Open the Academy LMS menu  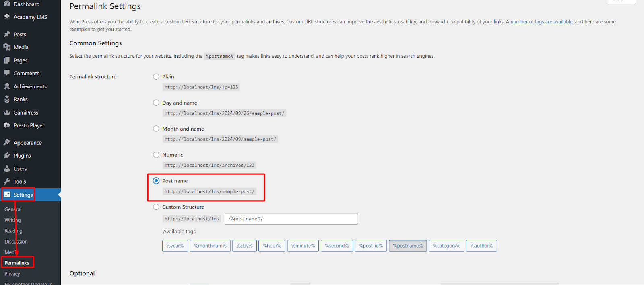(x=30, y=17)
